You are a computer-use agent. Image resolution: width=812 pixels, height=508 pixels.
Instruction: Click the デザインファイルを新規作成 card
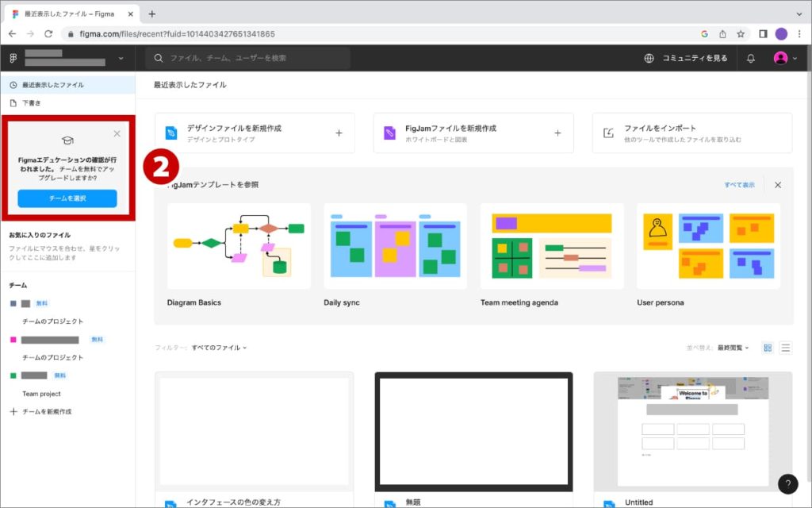coord(255,133)
